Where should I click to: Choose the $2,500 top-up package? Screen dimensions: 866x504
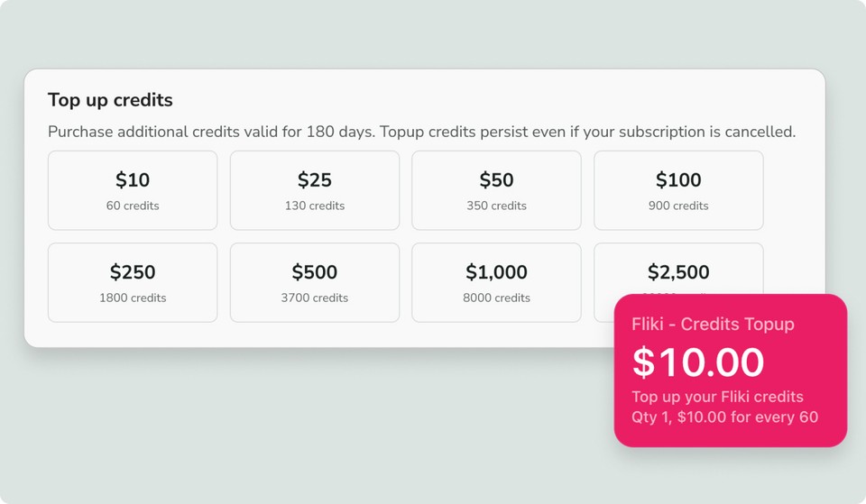[x=678, y=270]
